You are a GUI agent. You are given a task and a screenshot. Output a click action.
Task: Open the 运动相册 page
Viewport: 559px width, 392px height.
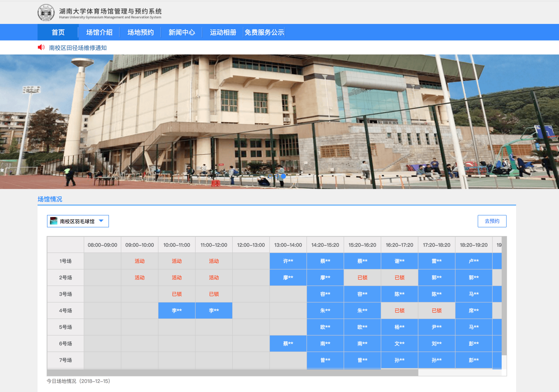pos(223,32)
